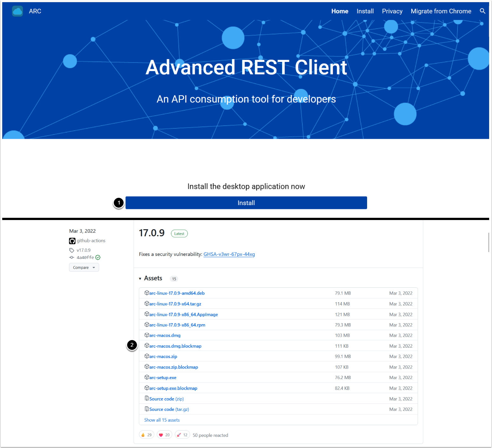Click package icon for arc-linux-17.0.9-amd64.deb

[x=147, y=293]
